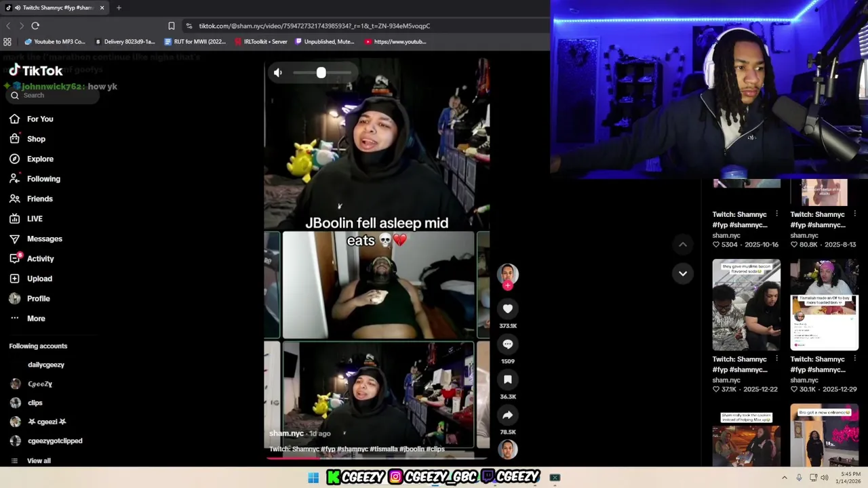Open https://www.youtub... bookmark
Image resolution: width=868 pixels, height=488 pixels.
click(396, 41)
